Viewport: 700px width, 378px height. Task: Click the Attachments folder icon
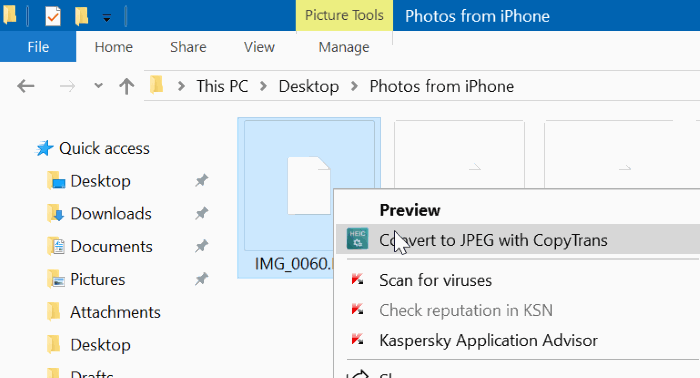coord(54,312)
